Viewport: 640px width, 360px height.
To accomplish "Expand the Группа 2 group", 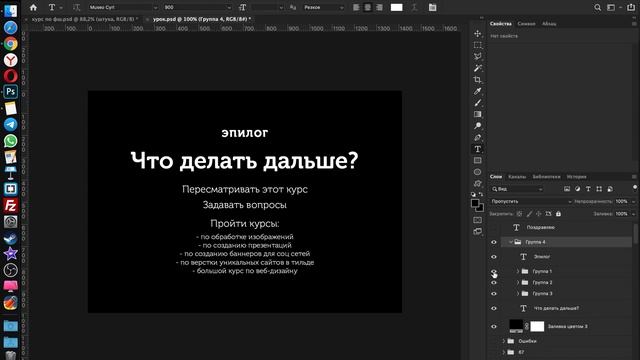I will (518, 282).
